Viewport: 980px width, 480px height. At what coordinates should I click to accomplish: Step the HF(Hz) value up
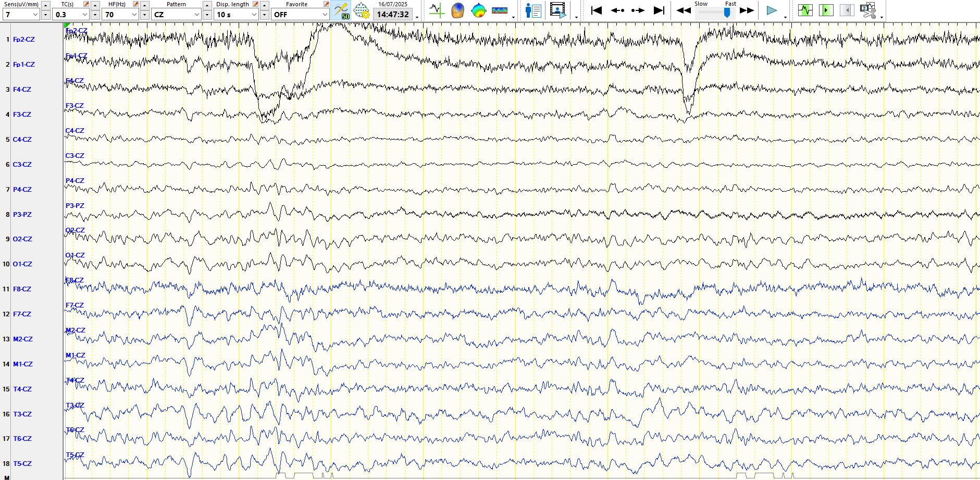pyautogui.click(x=145, y=5)
